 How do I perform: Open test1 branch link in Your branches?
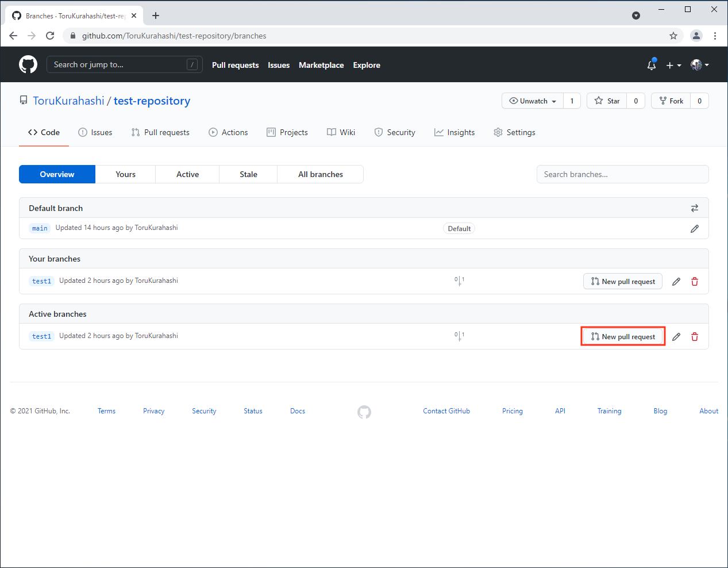click(x=41, y=281)
